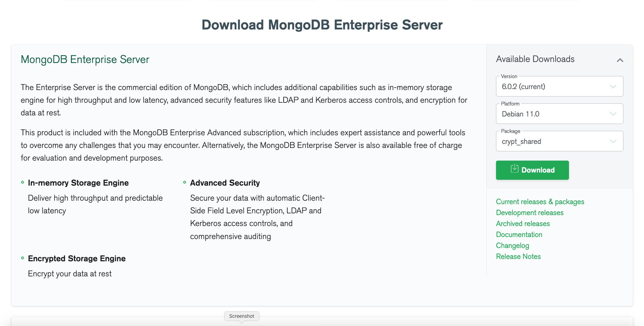Click the green Download button
Screen dimensions: 644x326
point(532,170)
